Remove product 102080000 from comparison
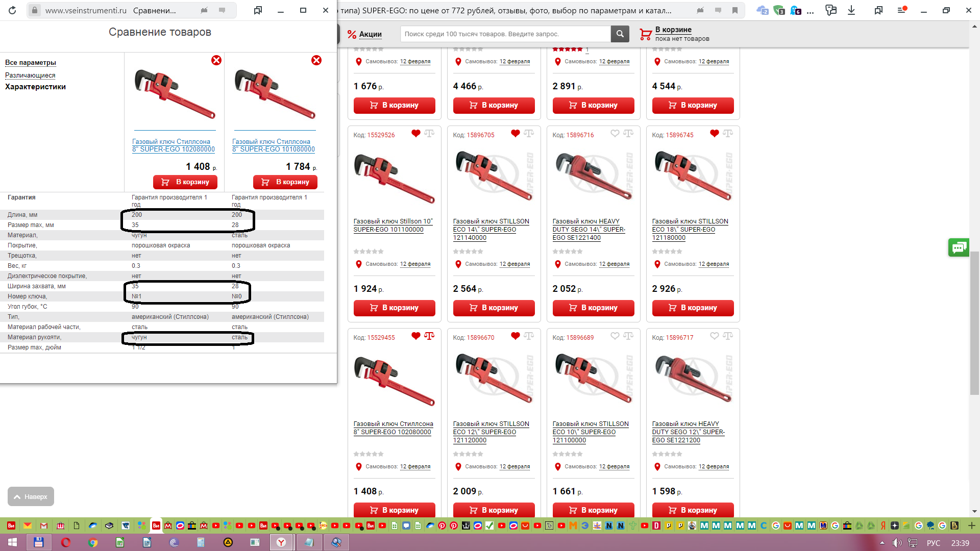This screenshot has height=551, width=980. click(x=216, y=60)
